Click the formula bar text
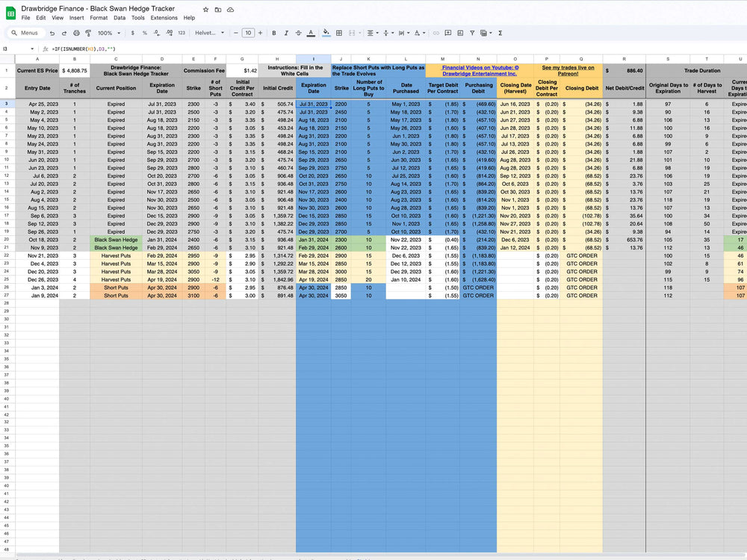This screenshot has height=560, width=747. (84, 49)
